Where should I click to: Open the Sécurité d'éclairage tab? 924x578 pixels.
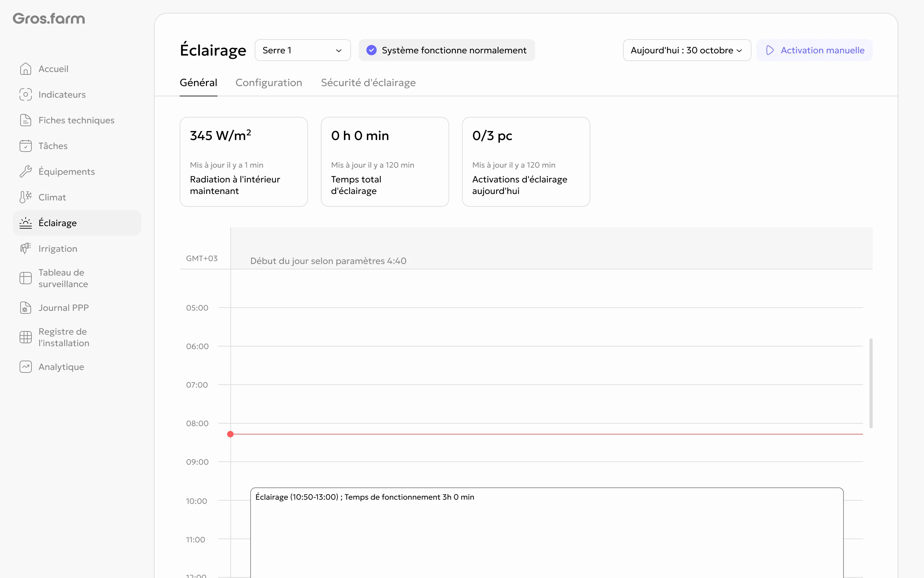click(x=368, y=83)
